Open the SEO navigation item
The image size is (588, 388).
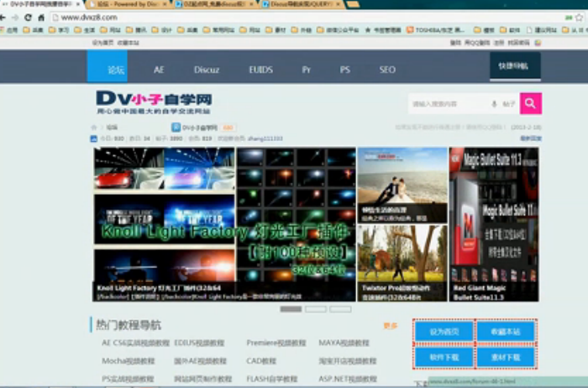tap(387, 70)
